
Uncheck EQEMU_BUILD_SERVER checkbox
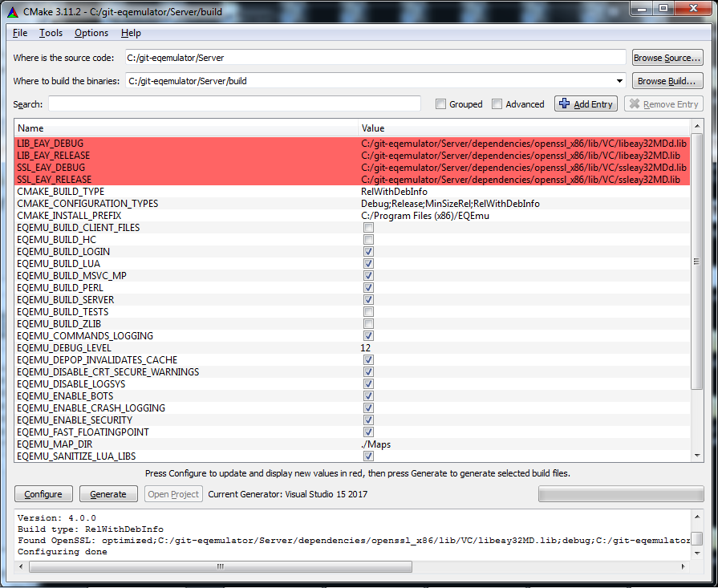pyautogui.click(x=368, y=299)
